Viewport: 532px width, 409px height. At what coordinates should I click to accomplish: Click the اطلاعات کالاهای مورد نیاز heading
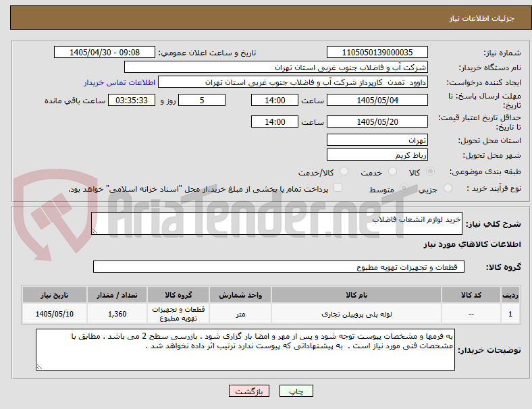tap(472, 244)
